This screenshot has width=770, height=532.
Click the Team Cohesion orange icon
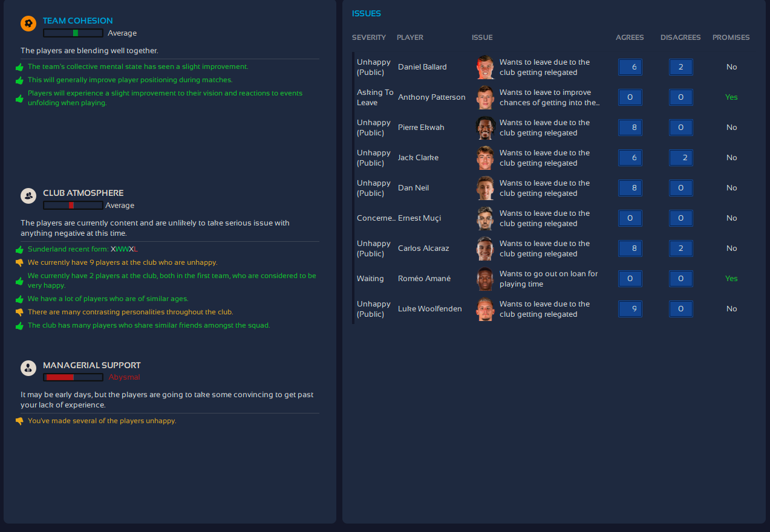28,24
